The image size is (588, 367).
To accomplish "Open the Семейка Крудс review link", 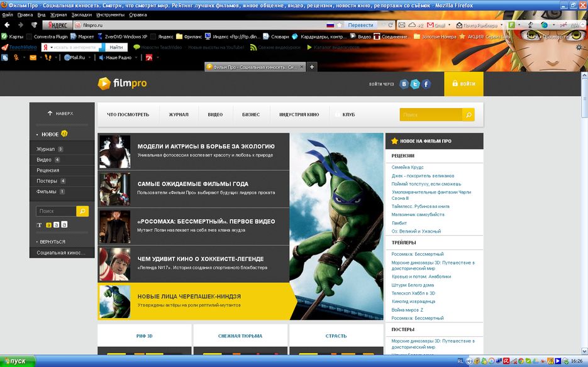I will (408, 167).
